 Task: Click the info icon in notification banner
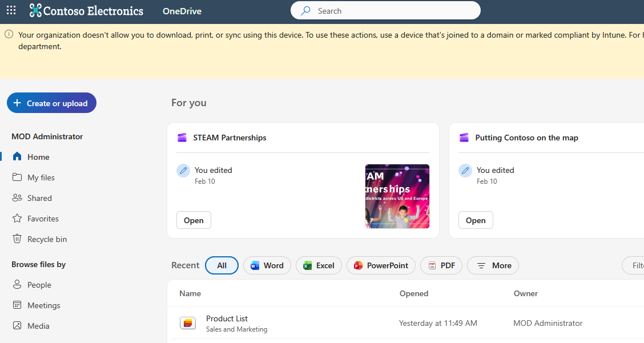[9, 35]
